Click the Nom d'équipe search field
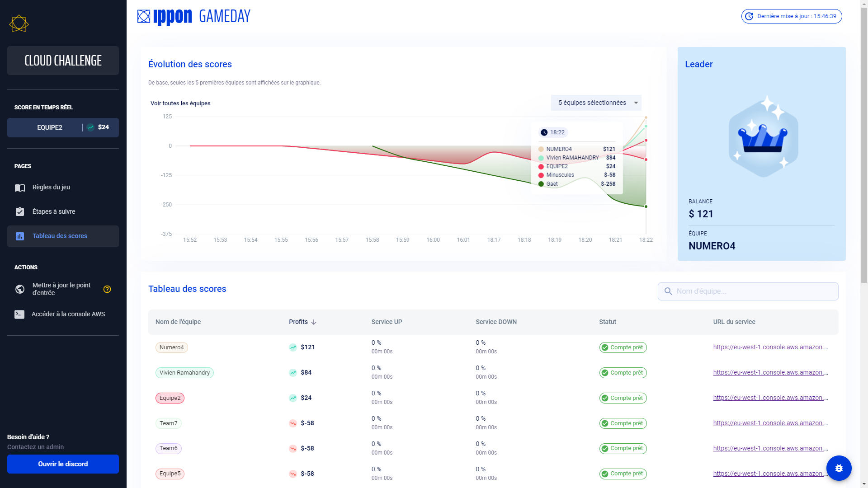 coord(748,291)
